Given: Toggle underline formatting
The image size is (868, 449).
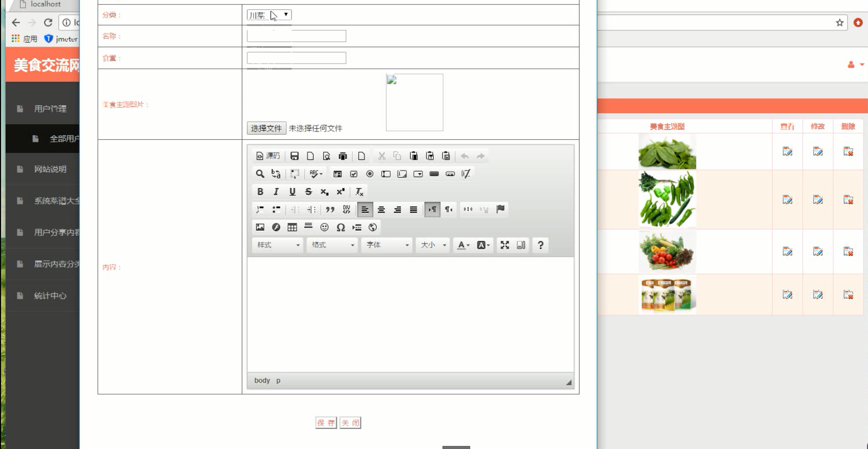Looking at the screenshot, I should pos(293,192).
